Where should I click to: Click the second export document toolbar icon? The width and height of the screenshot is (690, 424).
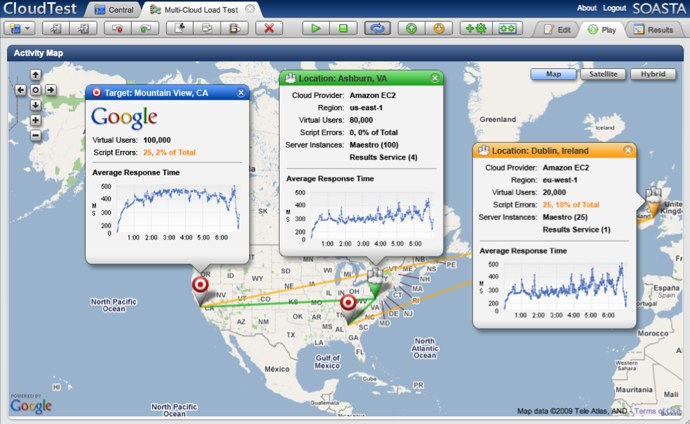click(x=83, y=29)
